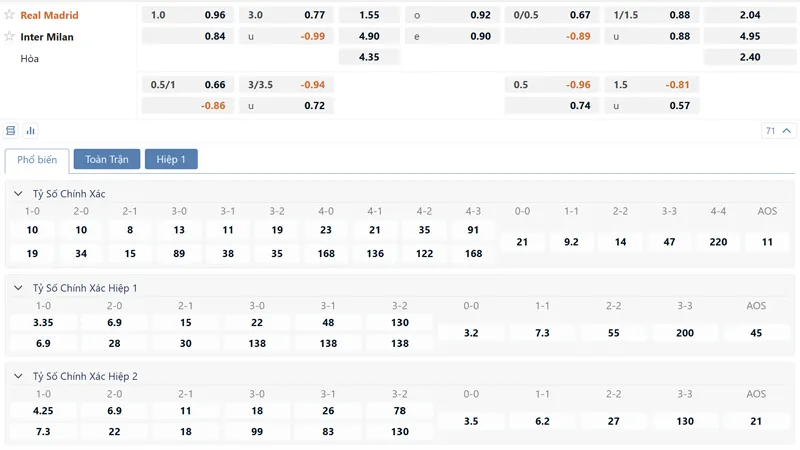Image resolution: width=800 pixels, height=450 pixels.
Task: Pick first-half handicap 0.5 odds -0.96
Action: [x=552, y=85]
